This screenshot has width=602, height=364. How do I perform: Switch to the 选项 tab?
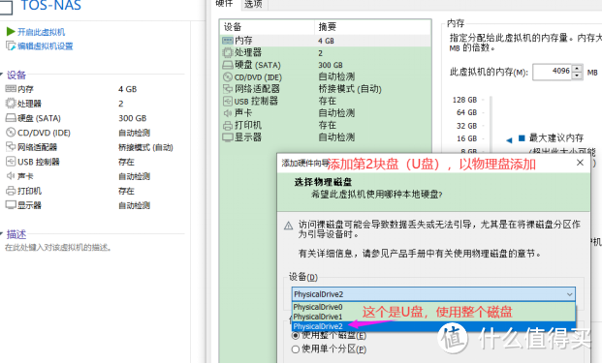(x=253, y=4)
